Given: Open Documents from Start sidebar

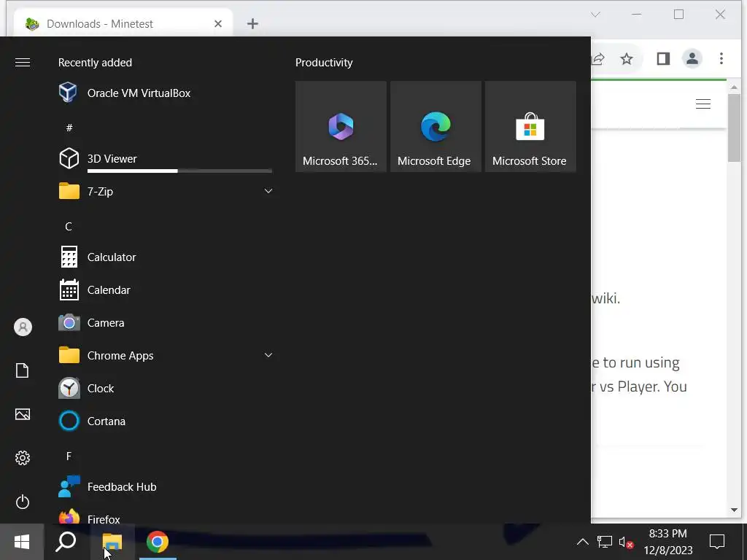Looking at the screenshot, I should click(23, 370).
